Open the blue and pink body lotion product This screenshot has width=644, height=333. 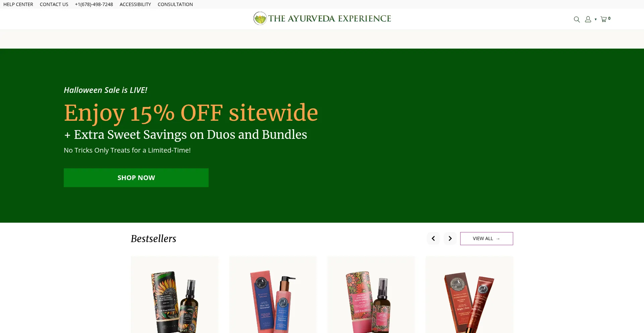pos(273,295)
